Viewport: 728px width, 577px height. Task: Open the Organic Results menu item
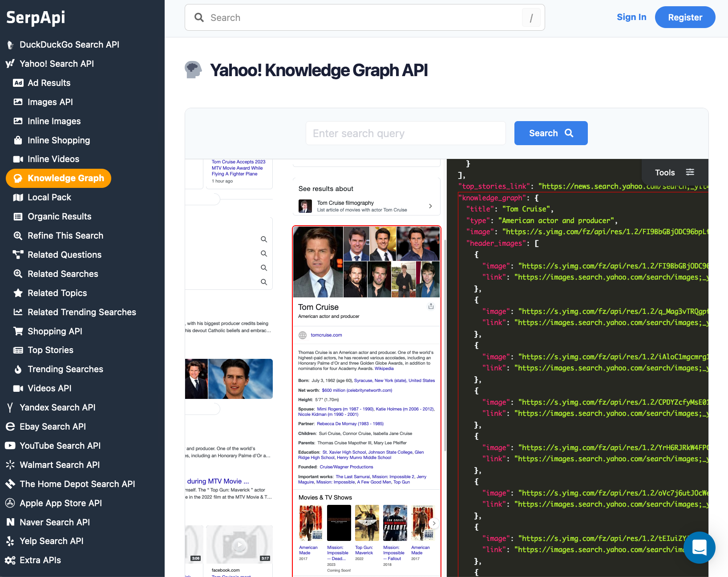pyautogui.click(x=60, y=216)
